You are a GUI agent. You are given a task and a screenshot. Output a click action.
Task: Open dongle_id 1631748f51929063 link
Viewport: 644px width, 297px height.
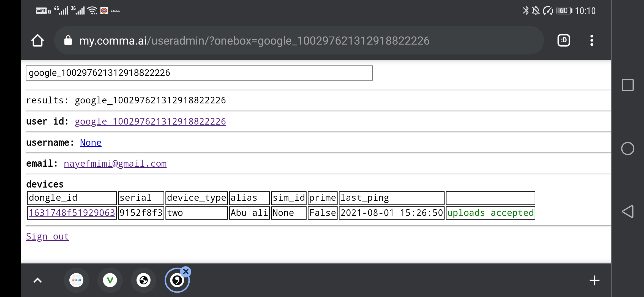coord(72,213)
